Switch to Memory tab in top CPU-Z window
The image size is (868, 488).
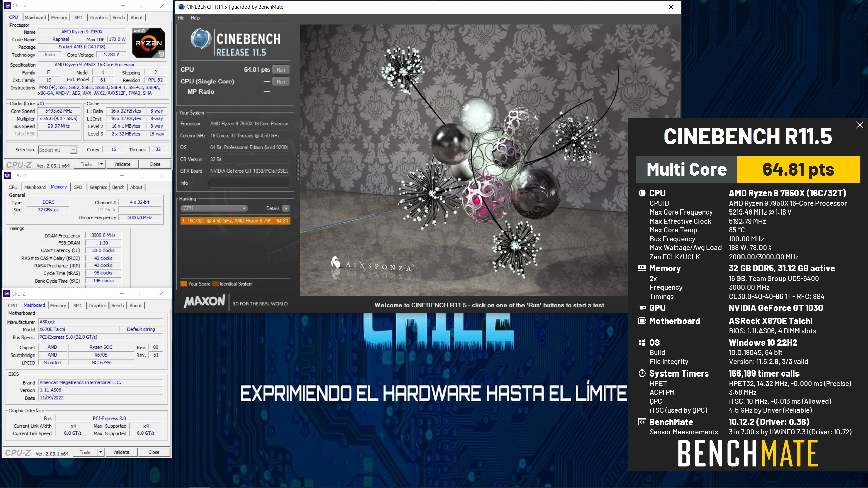[59, 17]
